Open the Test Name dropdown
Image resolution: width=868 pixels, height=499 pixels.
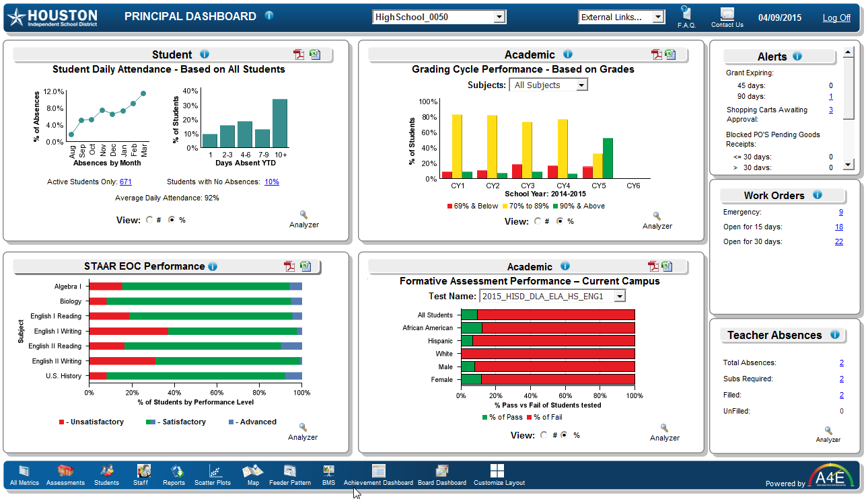coord(552,297)
